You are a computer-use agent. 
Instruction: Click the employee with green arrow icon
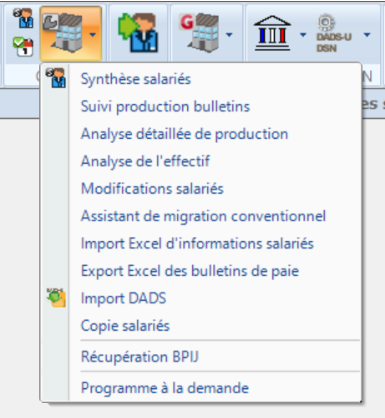point(138,33)
